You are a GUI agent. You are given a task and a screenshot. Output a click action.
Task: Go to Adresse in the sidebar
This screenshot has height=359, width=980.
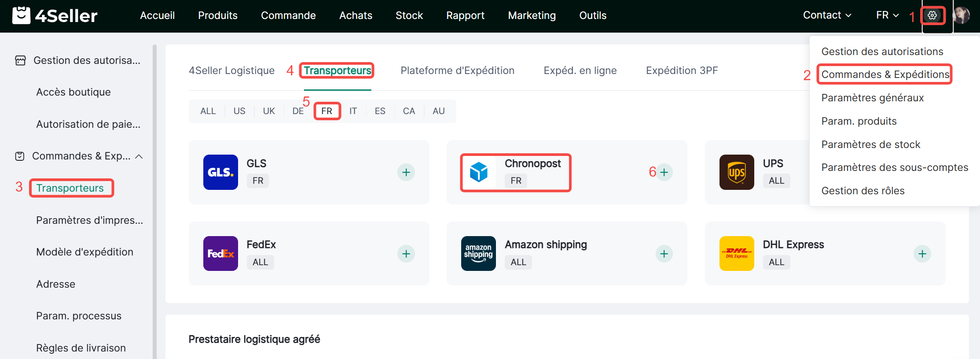(56, 284)
